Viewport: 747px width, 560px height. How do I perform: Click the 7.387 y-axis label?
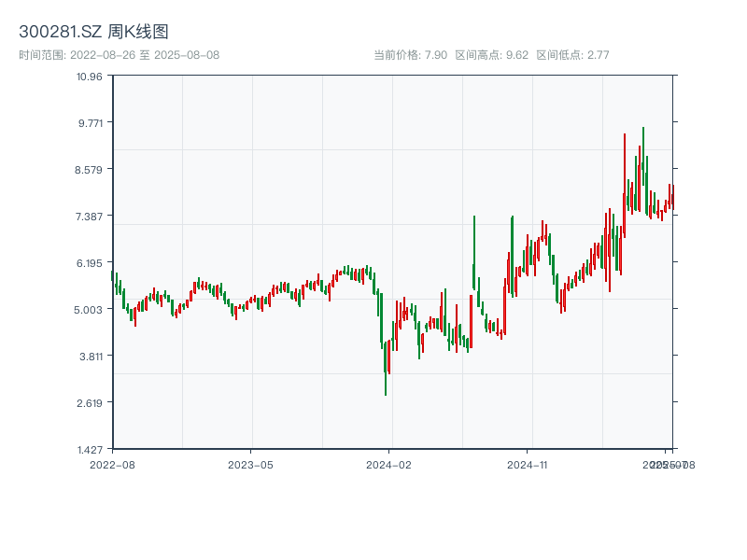coord(91,217)
